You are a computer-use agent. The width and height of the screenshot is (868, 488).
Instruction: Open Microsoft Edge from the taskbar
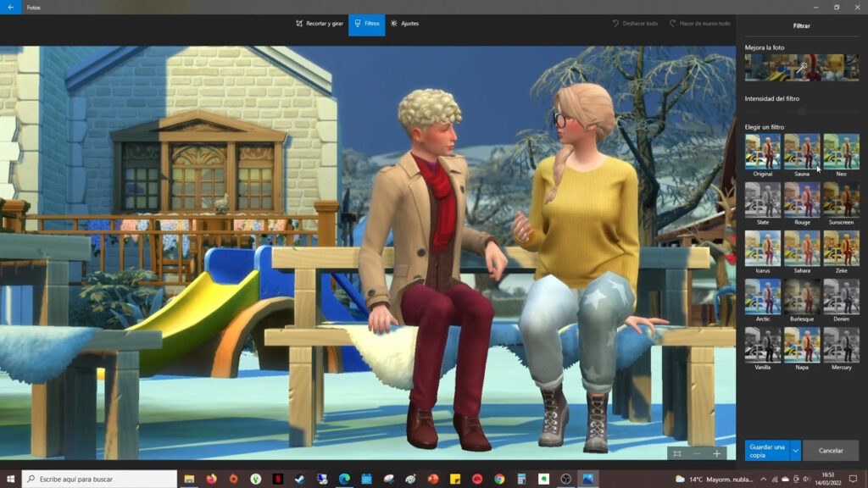click(x=344, y=479)
